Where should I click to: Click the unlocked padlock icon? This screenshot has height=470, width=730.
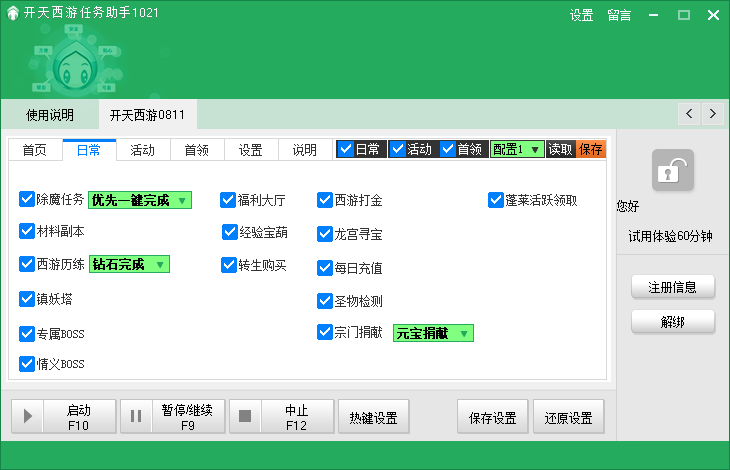pyautogui.click(x=672, y=170)
